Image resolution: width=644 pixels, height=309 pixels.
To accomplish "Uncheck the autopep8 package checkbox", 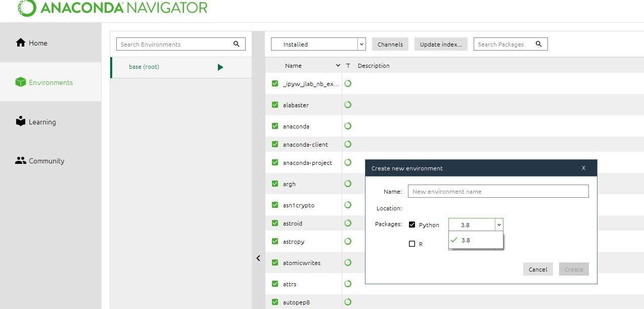I will (x=275, y=302).
